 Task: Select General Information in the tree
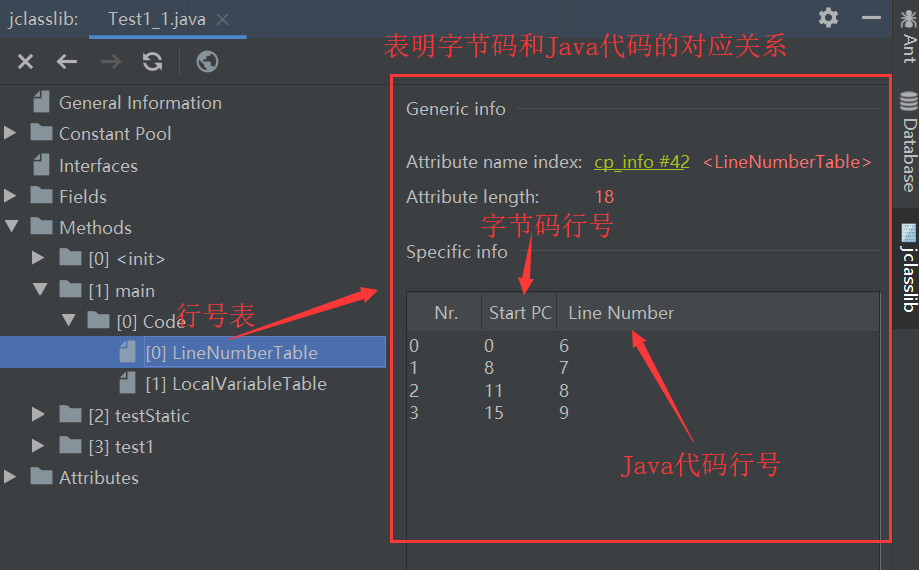pos(140,102)
